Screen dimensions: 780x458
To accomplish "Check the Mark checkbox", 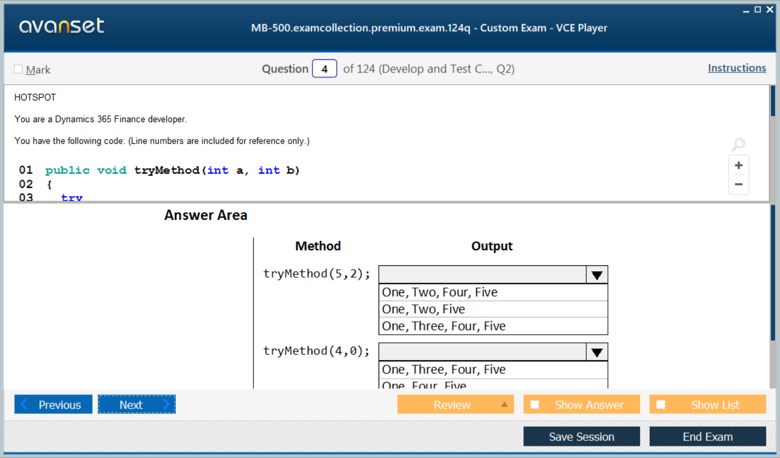I will coord(18,69).
